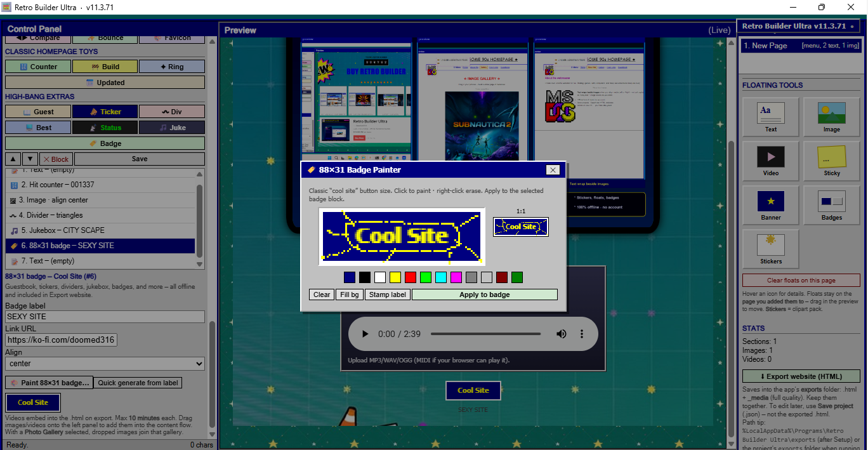This screenshot has width=868, height=450.
Task: Pick the bright green color swatch
Action: (x=426, y=277)
